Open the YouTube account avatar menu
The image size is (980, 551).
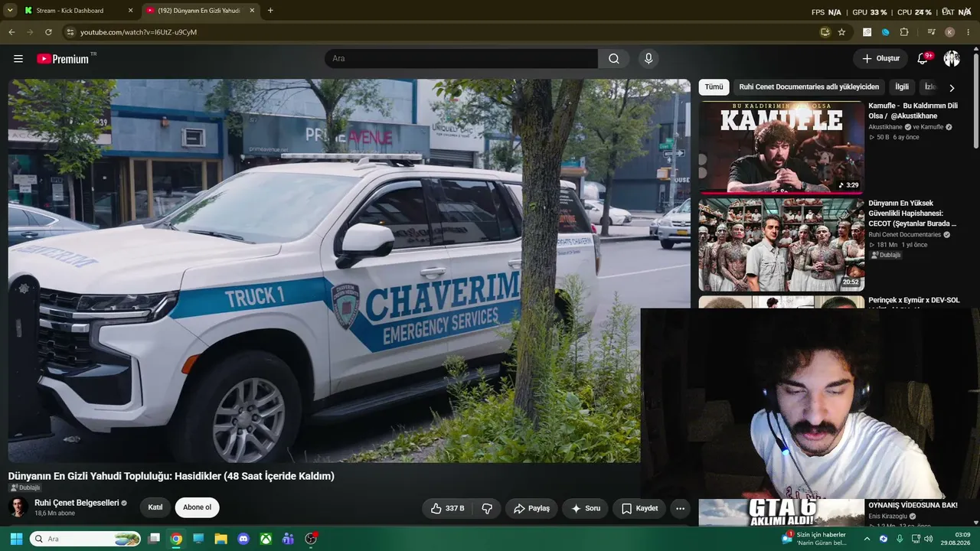click(x=952, y=59)
